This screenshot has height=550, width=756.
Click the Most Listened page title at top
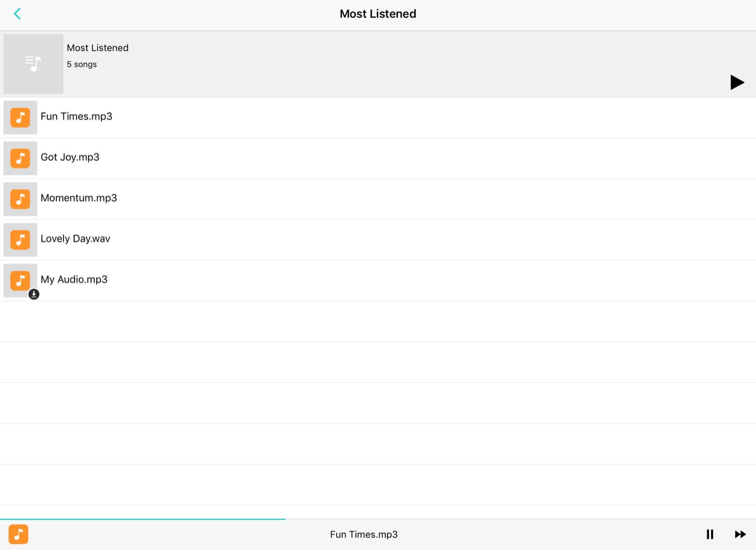coord(378,14)
